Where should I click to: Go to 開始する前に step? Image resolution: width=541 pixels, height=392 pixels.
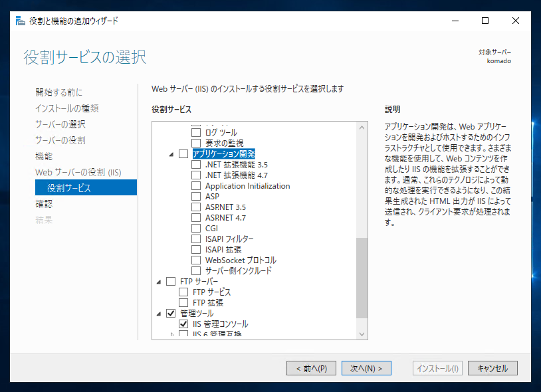click(59, 92)
